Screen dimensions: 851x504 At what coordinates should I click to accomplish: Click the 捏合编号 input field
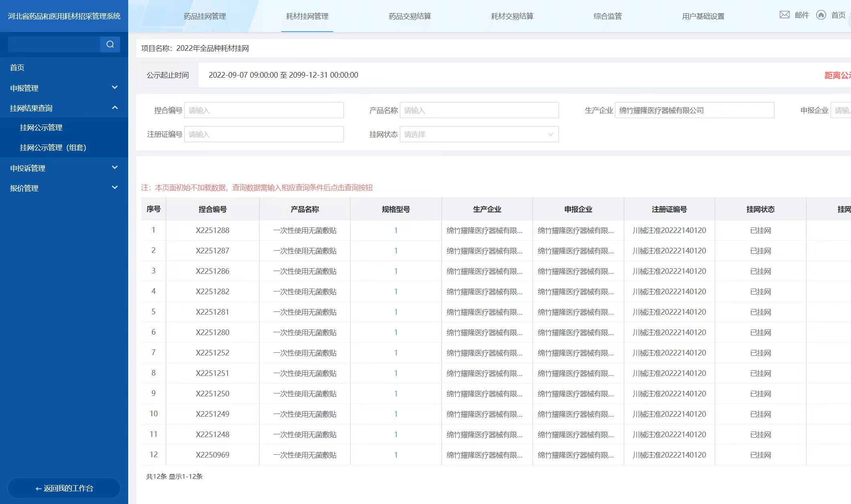point(264,110)
